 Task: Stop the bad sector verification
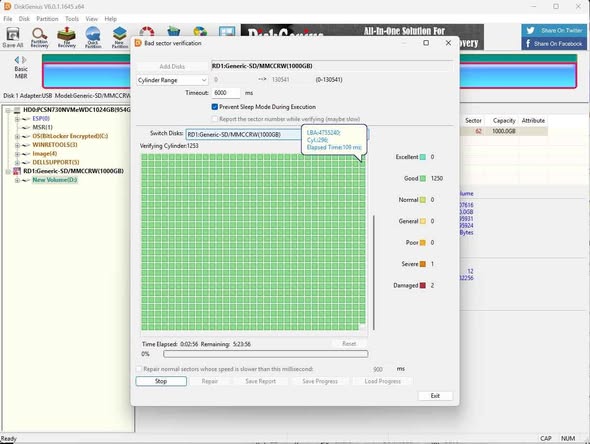coord(161,381)
